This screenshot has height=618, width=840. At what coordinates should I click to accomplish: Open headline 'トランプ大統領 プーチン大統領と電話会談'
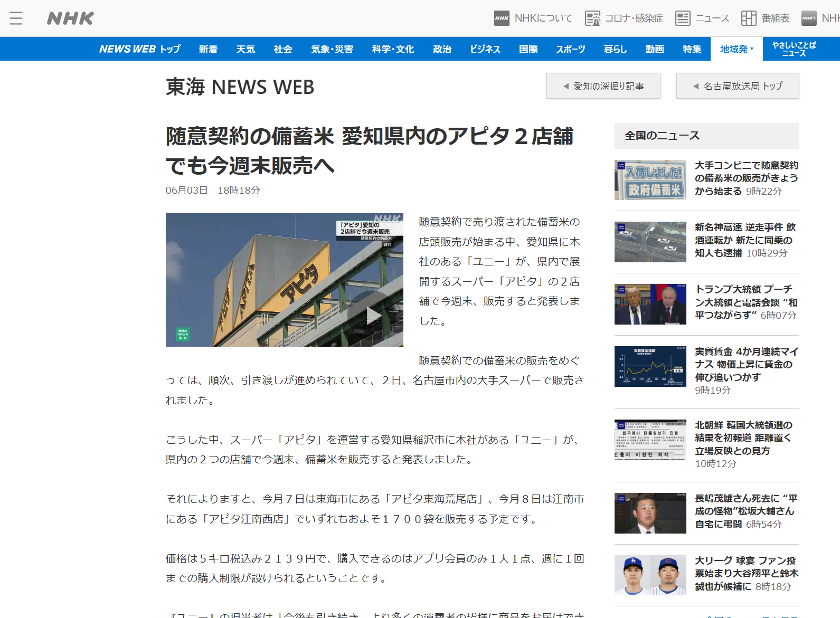746,302
